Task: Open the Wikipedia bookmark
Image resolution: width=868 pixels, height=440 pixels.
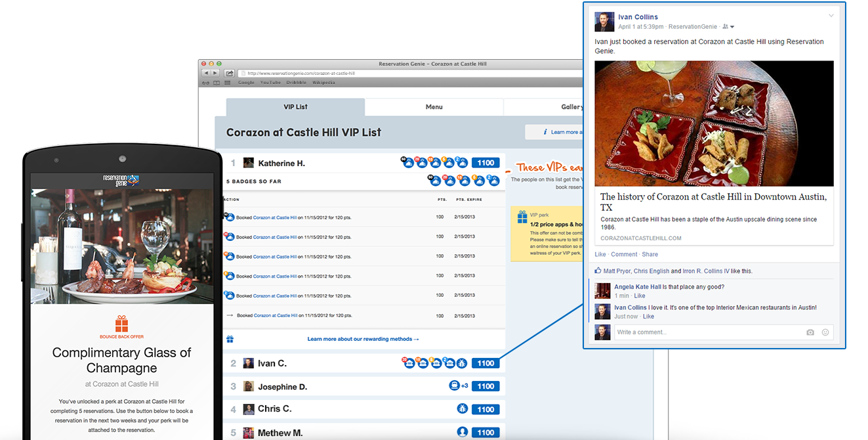Action: [323, 83]
